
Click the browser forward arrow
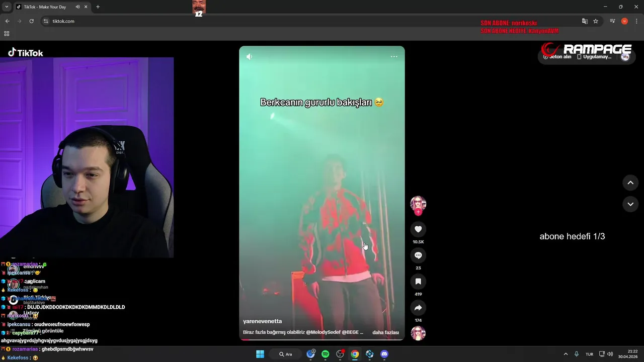[19, 21]
